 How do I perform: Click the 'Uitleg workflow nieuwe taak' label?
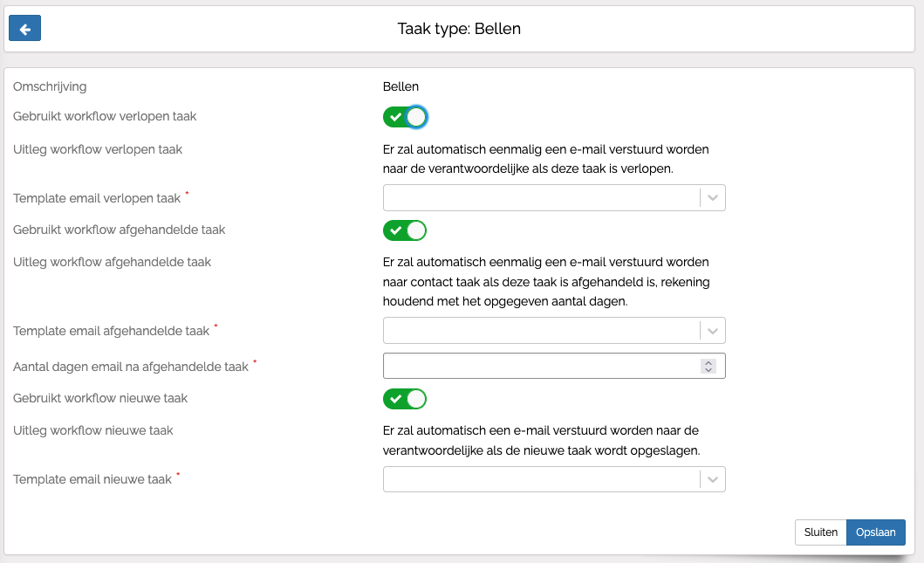tap(93, 430)
